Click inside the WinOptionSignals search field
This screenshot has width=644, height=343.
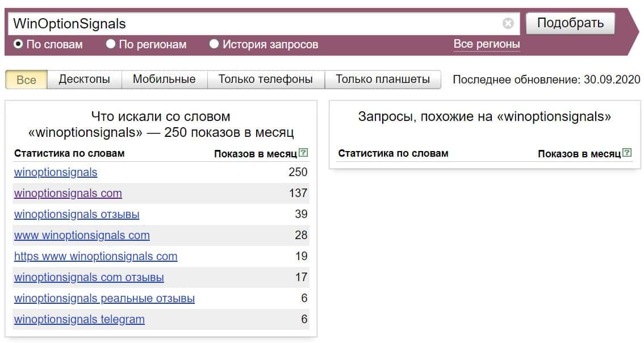(x=256, y=23)
